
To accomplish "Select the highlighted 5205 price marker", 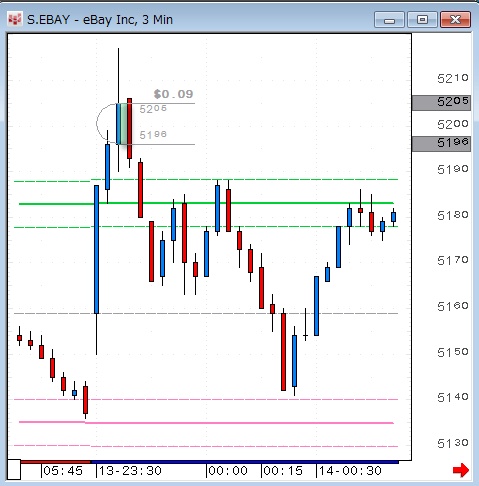I will coord(441,103).
